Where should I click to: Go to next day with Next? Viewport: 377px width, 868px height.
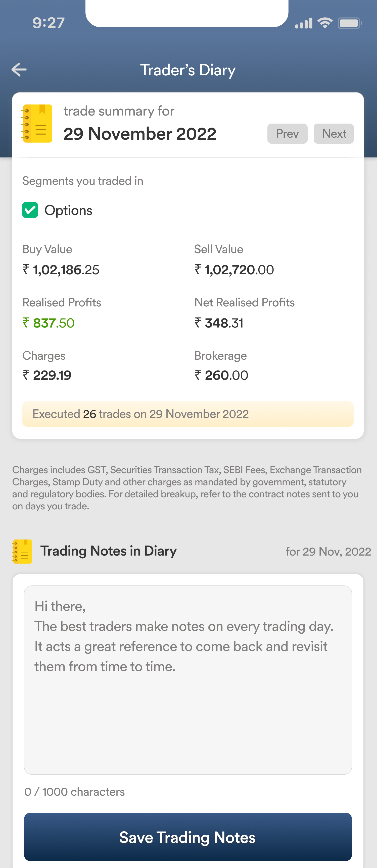pos(334,133)
